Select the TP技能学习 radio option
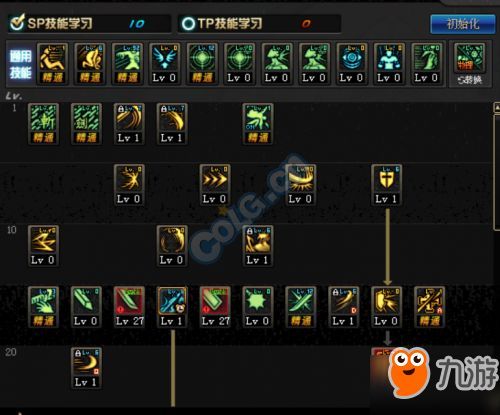 point(188,24)
